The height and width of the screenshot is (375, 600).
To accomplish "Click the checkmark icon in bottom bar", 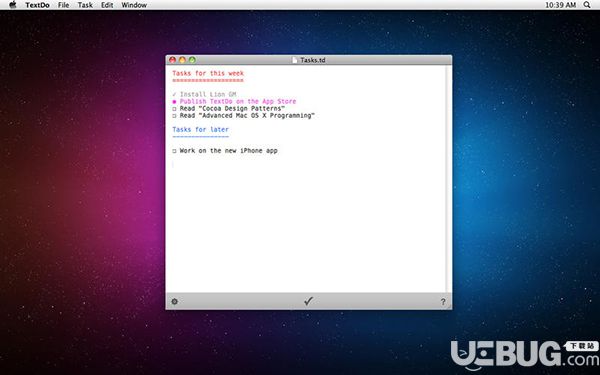I will point(308,301).
